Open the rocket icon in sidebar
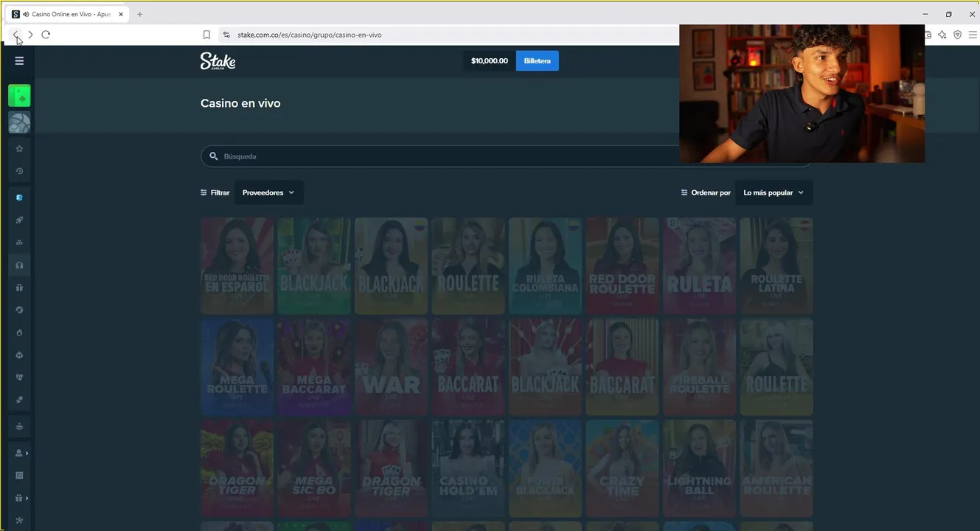The width and height of the screenshot is (980, 531). 19,220
